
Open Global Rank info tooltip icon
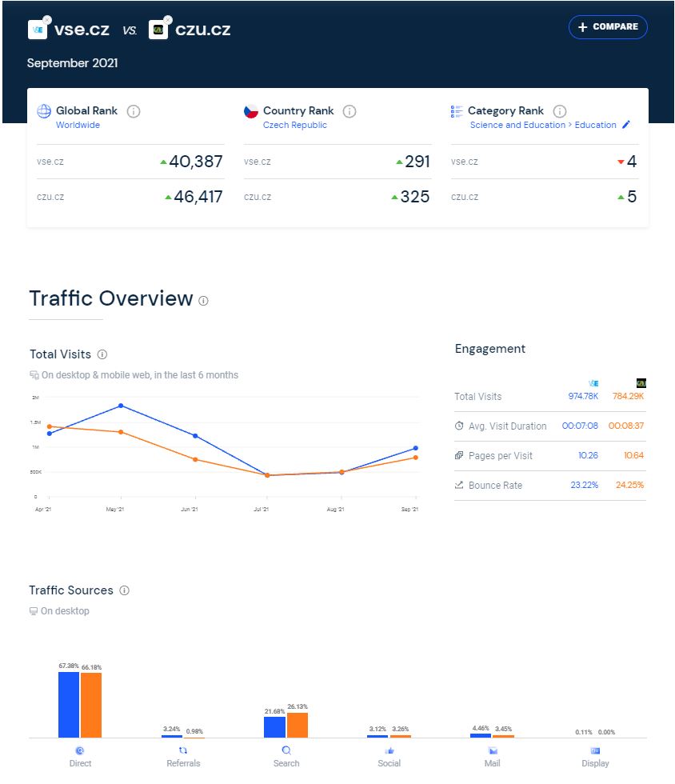click(134, 111)
